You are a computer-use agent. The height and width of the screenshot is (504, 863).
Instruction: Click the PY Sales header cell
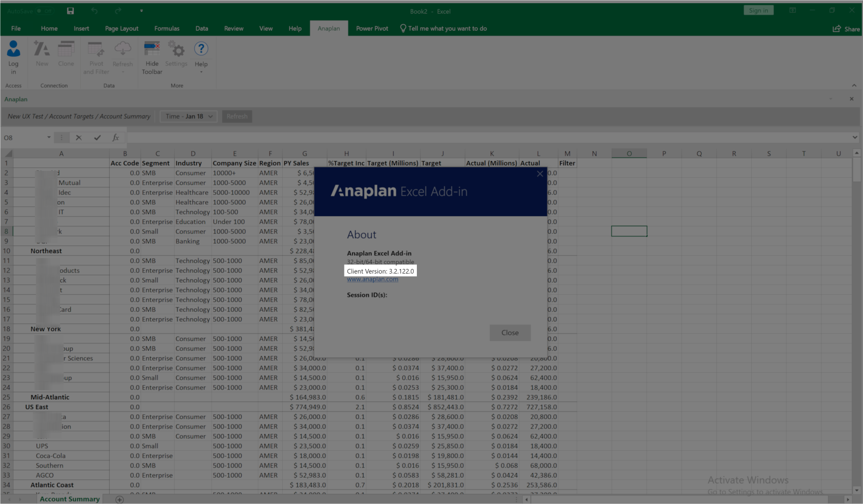coord(304,163)
